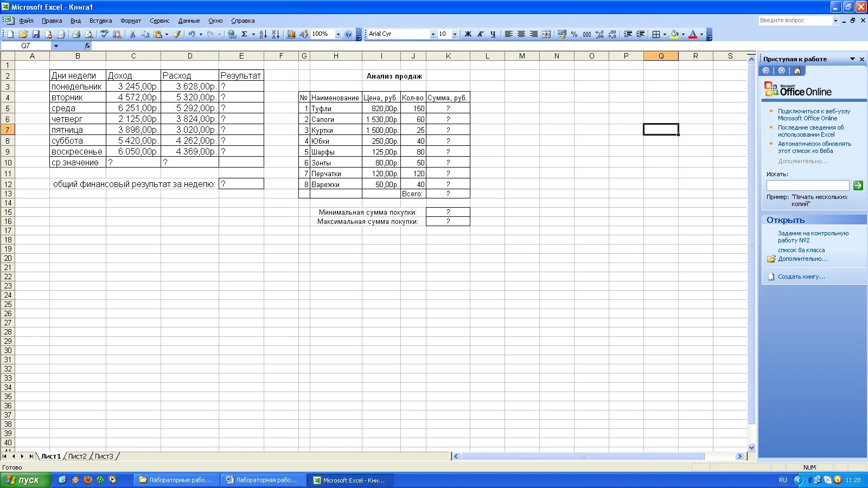The image size is (868, 488).
Task: Click green search go button in task pane
Action: (858, 185)
